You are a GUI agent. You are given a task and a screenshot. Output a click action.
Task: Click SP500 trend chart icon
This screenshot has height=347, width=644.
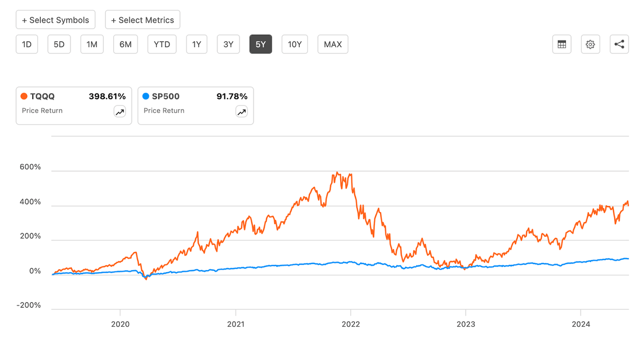[242, 112]
